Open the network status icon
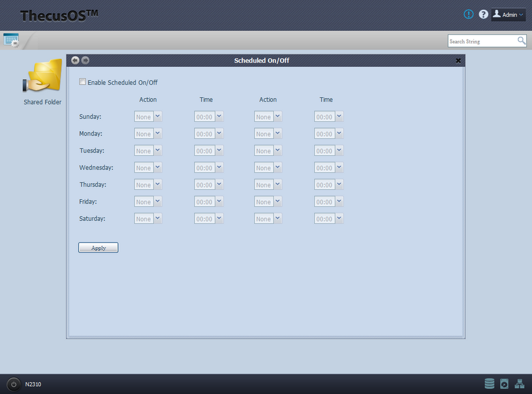This screenshot has width=532, height=394. [519, 383]
